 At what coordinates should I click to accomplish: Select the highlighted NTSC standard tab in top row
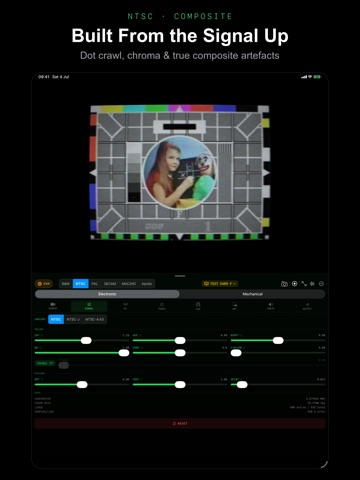point(81,284)
